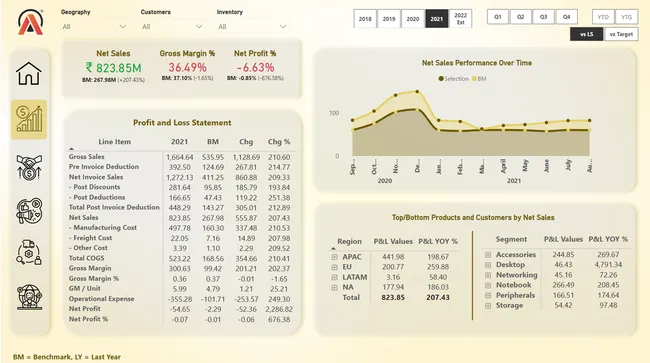The image size is (650, 363).
Task: Sort by the 2021 column header
Action: (179, 142)
